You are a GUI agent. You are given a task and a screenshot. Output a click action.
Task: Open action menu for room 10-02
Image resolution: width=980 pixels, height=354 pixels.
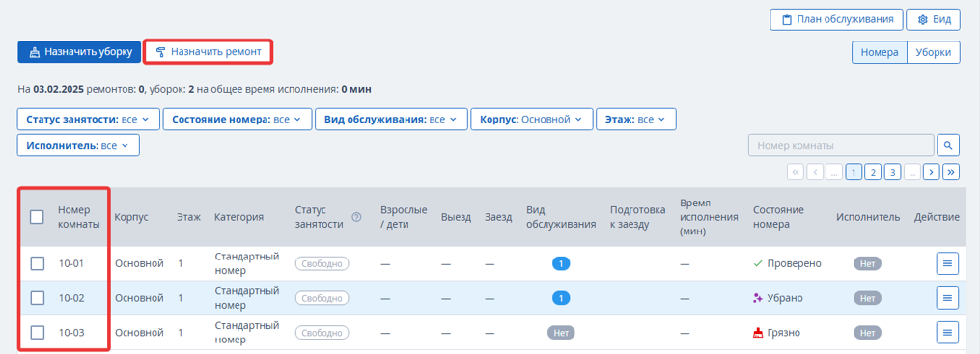947,298
